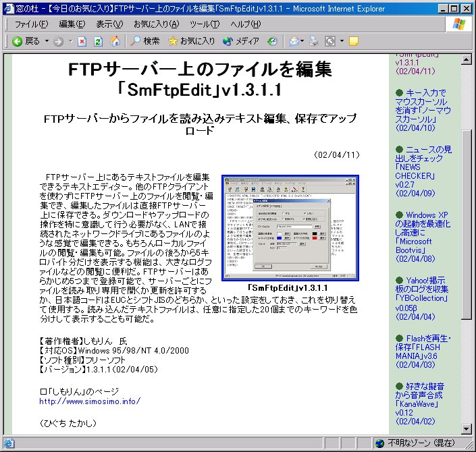
Task: Click the Mail envelope icon
Action: click(294, 41)
